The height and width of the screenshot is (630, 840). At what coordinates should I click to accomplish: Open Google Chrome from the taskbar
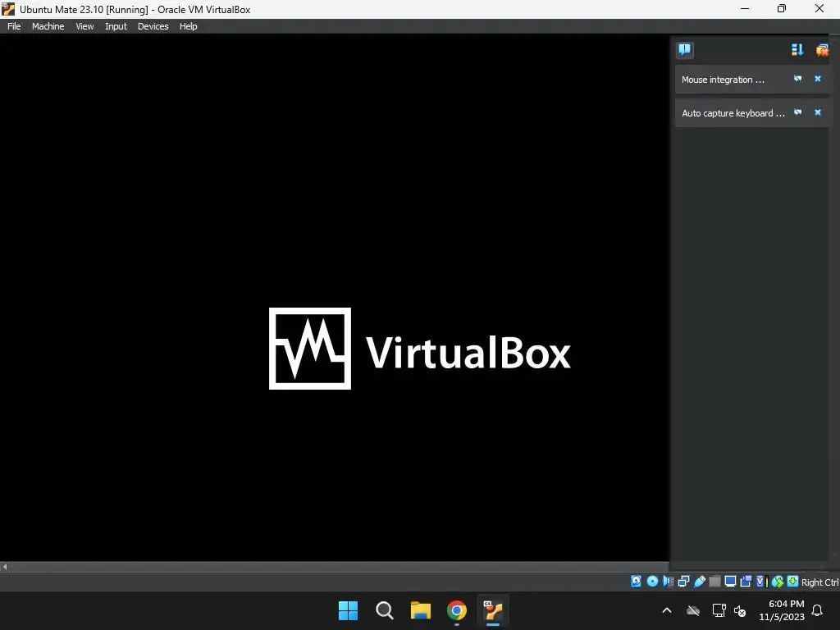[x=456, y=610]
